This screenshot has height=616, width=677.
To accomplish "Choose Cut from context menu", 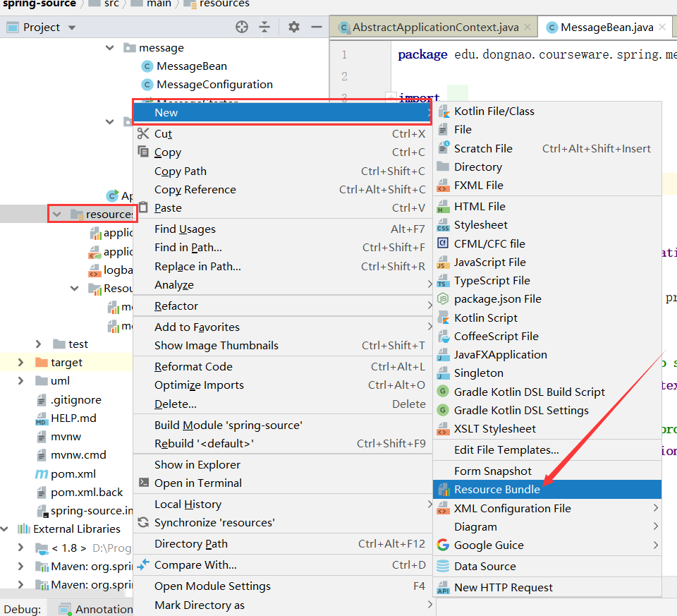I will click(283, 134).
